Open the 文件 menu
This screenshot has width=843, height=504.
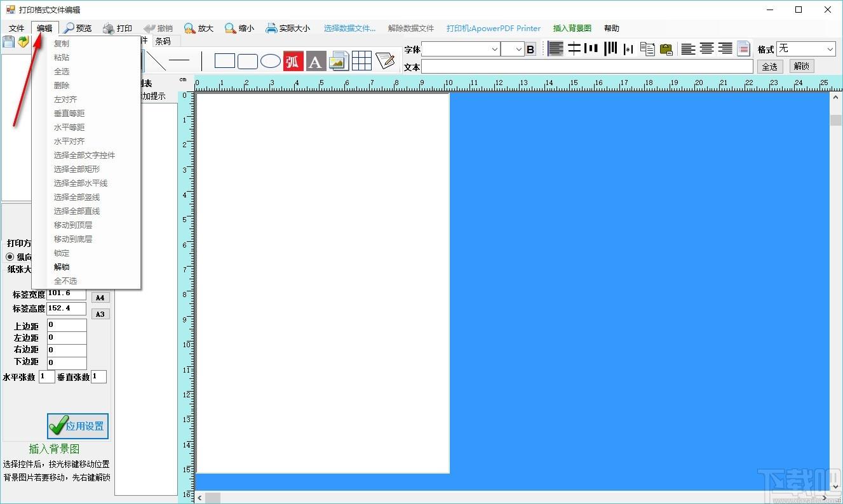tap(17, 28)
